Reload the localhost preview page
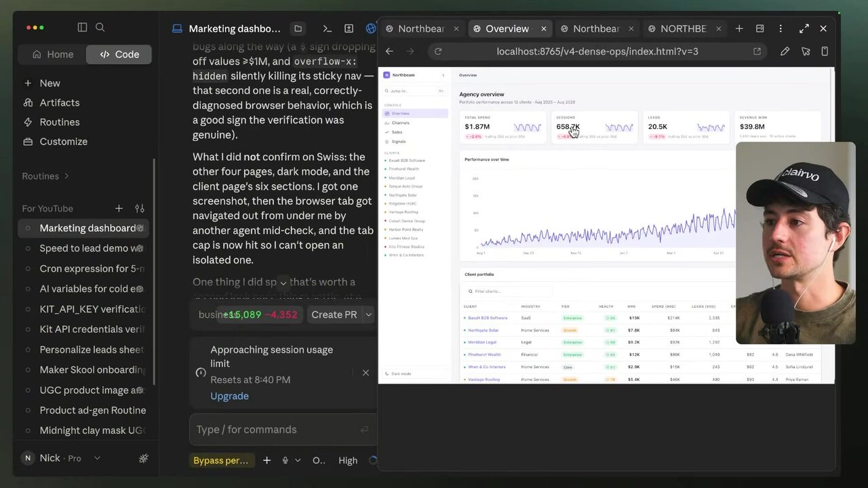The image size is (868, 488). pyautogui.click(x=438, y=52)
